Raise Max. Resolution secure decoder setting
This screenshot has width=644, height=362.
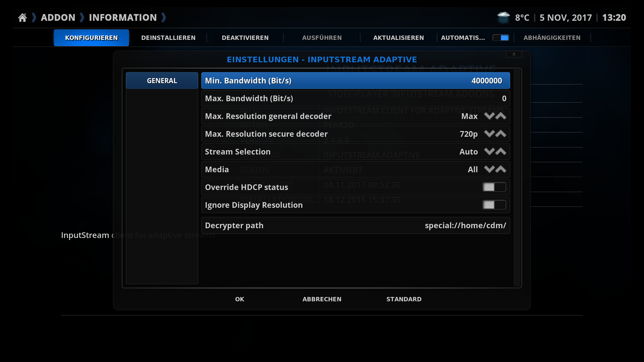[x=501, y=134]
